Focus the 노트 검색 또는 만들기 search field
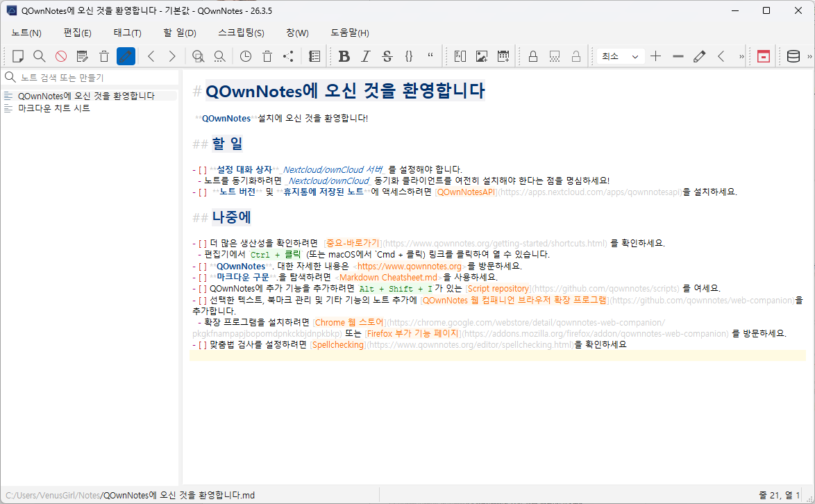This screenshot has width=815, height=504. [x=91, y=78]
